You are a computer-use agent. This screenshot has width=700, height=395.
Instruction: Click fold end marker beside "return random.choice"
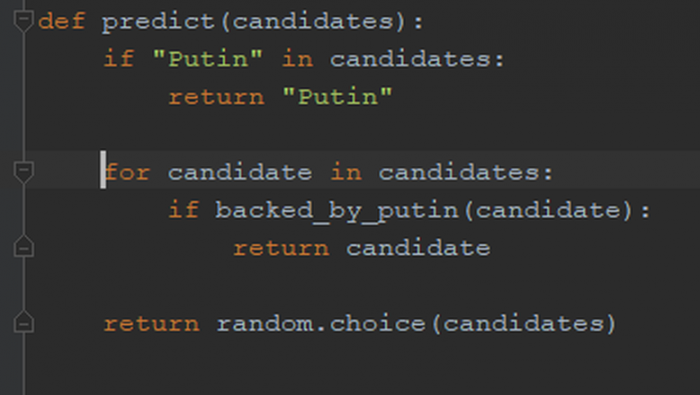[24, 321]
